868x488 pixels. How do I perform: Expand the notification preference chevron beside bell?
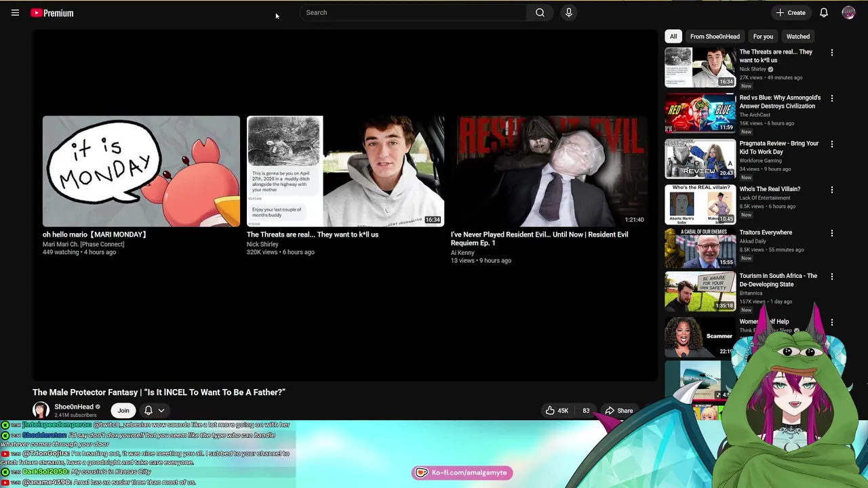pyautogui.click(x=161, y=411)
